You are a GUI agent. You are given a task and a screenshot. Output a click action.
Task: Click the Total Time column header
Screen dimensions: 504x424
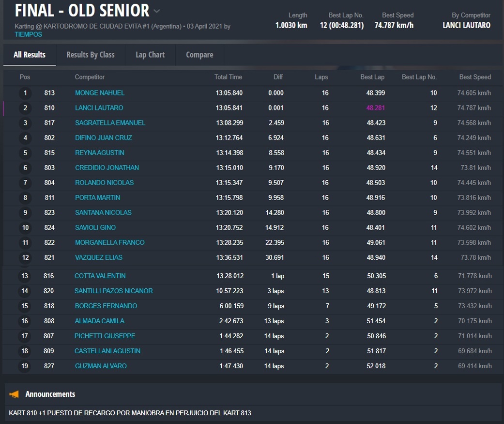228,77
